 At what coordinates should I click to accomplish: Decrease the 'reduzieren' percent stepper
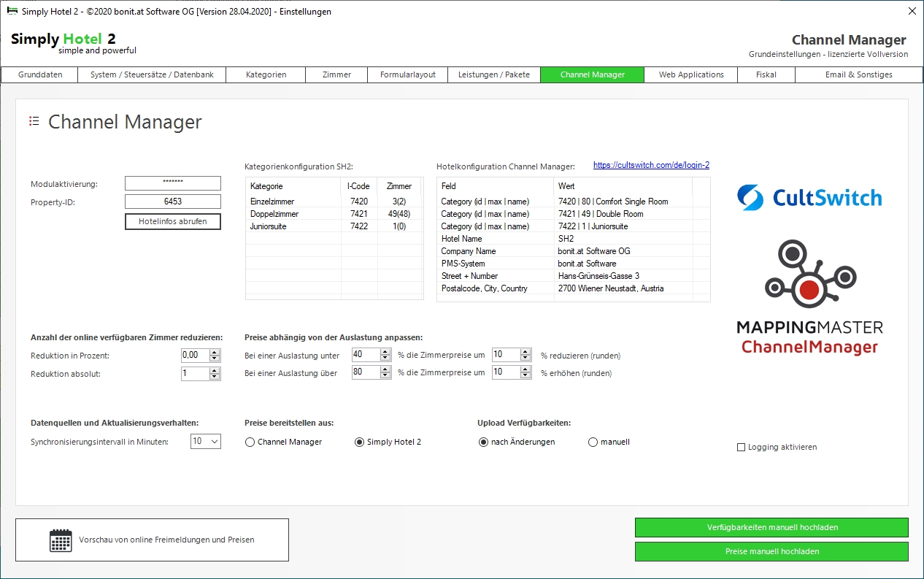point(525,358)
